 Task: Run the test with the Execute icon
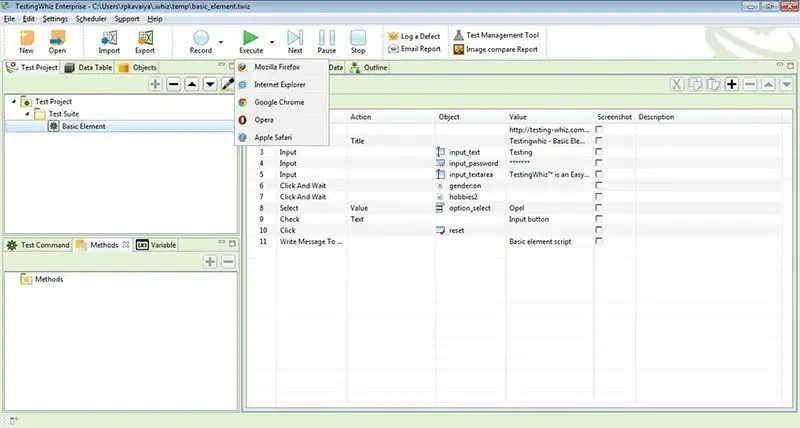point(251,41)
